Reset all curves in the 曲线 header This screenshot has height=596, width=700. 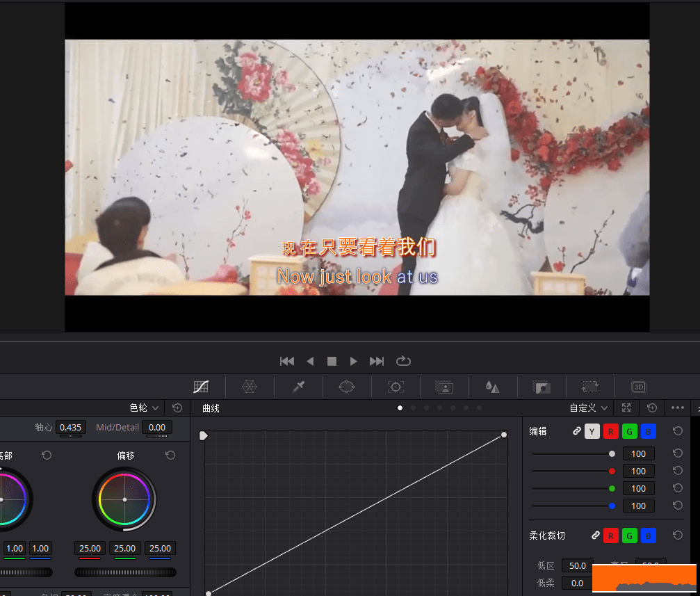pyautogui.click(x=652, y=408)
